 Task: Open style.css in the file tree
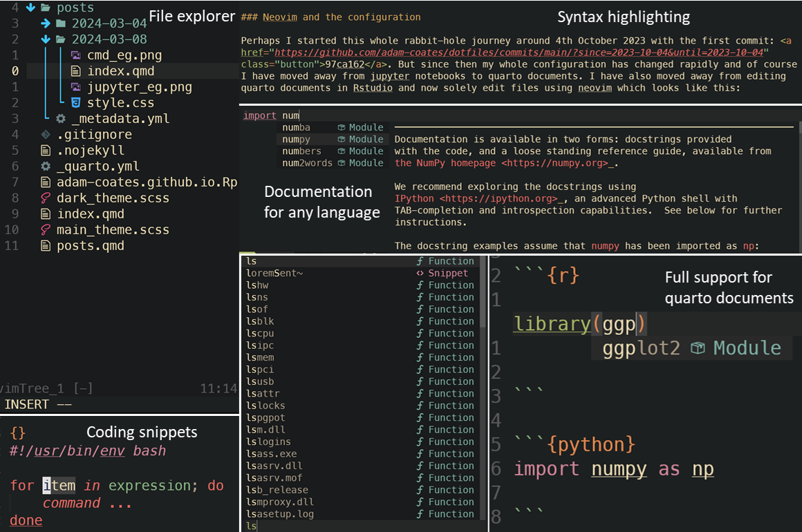(x=121, y=102)
